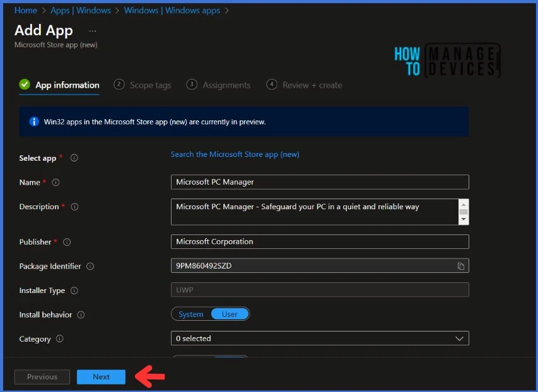Click the info icon beside Select app
Viewport: 538px width, 392px height.
tap(74, 158)
